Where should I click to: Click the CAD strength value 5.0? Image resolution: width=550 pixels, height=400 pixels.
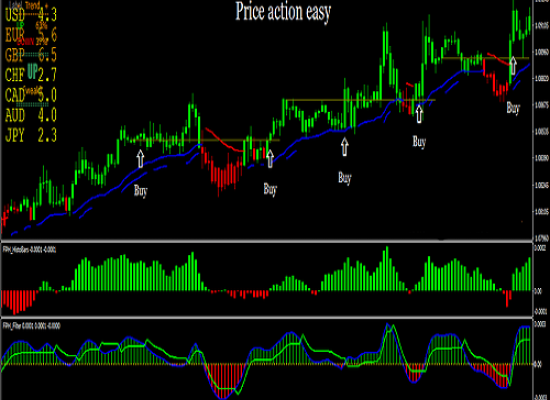point(47,95)
